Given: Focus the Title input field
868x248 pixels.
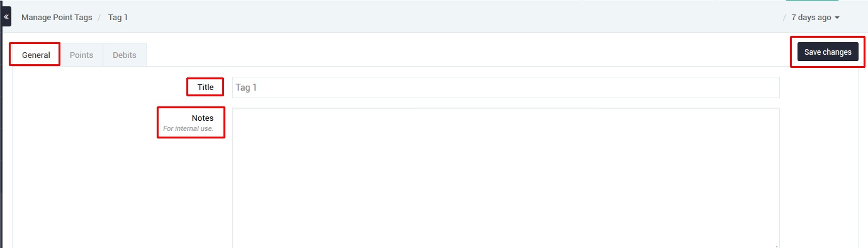Looking at the screenshot, I should click(506, 87).
